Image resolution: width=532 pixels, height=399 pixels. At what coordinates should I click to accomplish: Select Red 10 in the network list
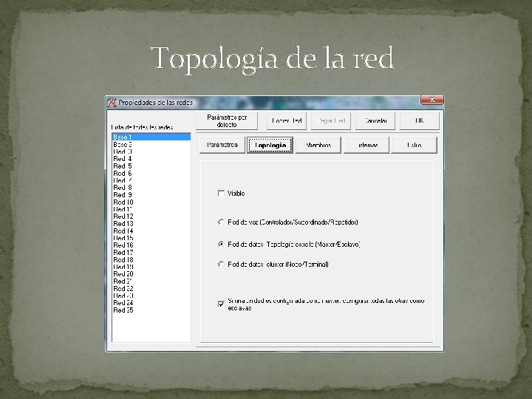tap(151, 202)
